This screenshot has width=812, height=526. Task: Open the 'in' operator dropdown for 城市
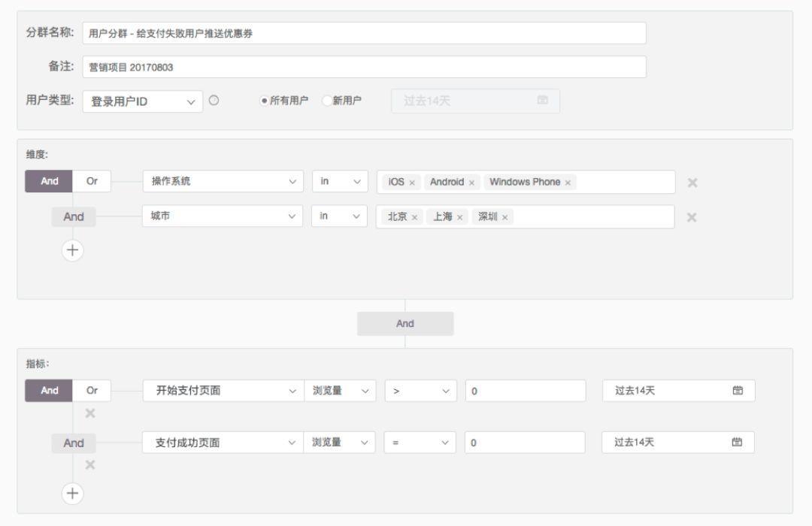point(339,216)
